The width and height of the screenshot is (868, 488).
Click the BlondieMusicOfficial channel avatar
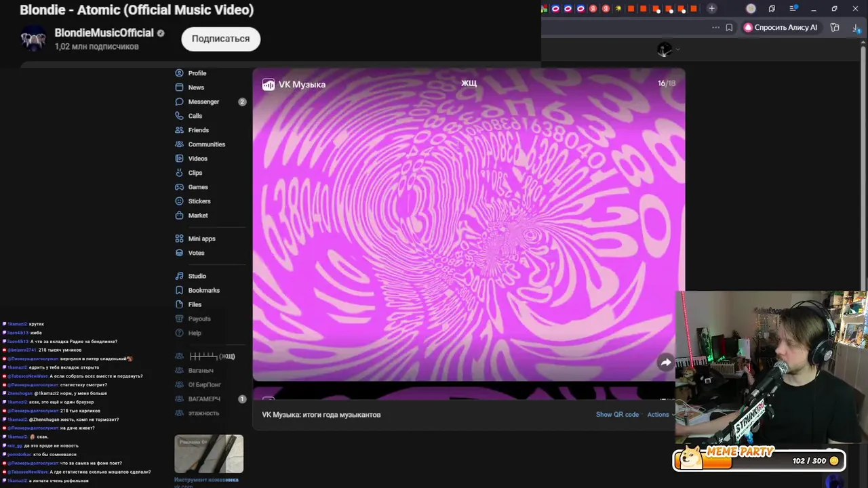point(33,39)
